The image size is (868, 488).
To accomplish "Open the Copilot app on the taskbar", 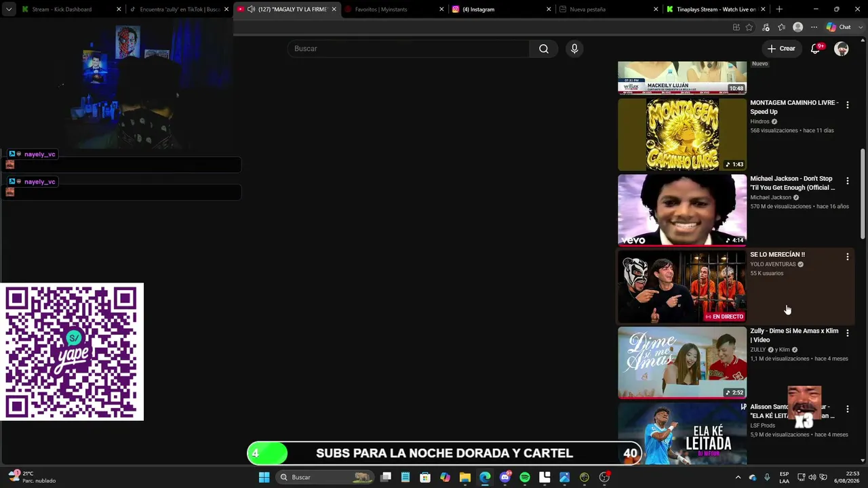I will point(445,477).
